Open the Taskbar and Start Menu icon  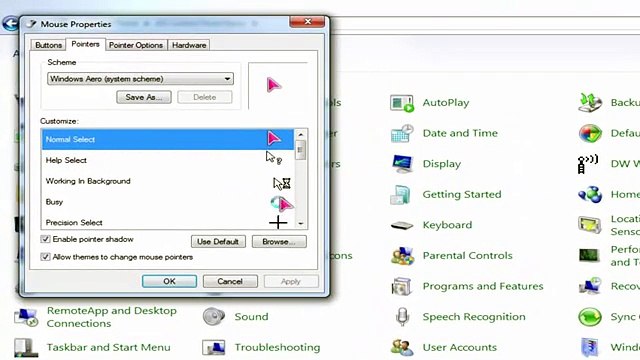[26, 347]
